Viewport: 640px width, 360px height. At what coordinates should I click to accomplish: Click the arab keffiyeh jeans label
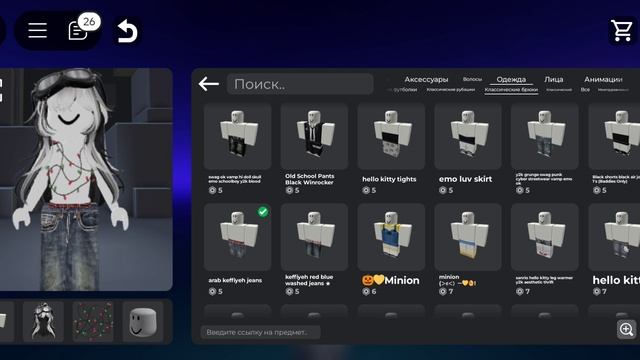(x=235, y=280)
